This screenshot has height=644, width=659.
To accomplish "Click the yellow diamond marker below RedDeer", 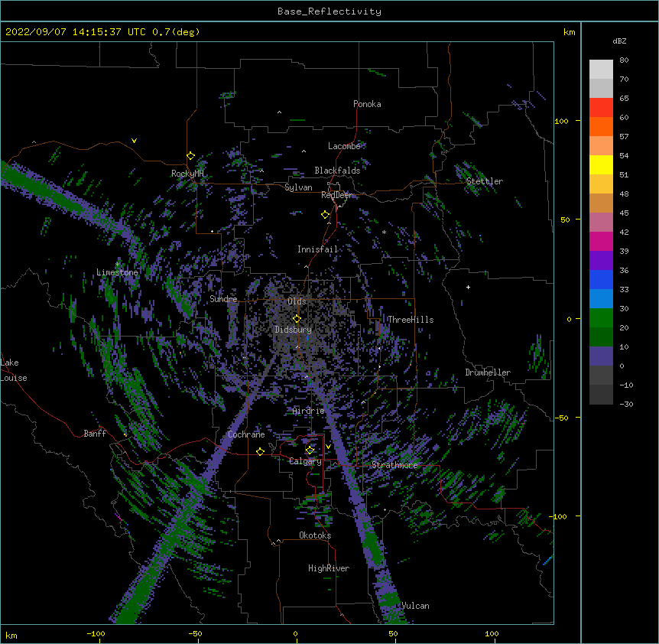I will [x=325, y=215].
